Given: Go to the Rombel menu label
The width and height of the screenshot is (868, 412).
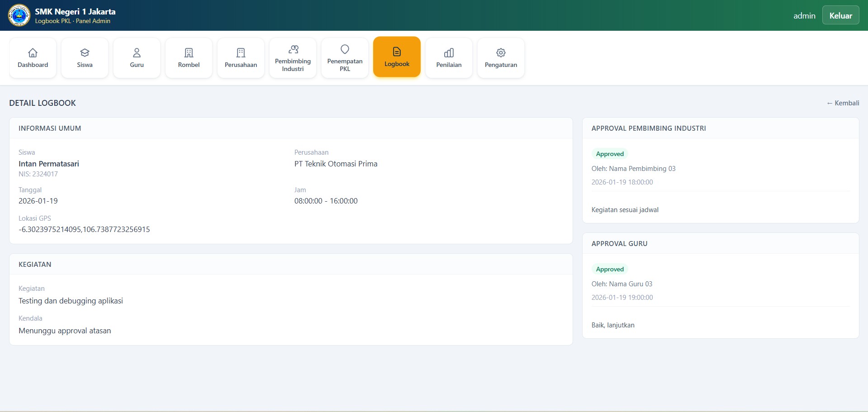Looking at the screenshot, I should (x=189, y=65).
